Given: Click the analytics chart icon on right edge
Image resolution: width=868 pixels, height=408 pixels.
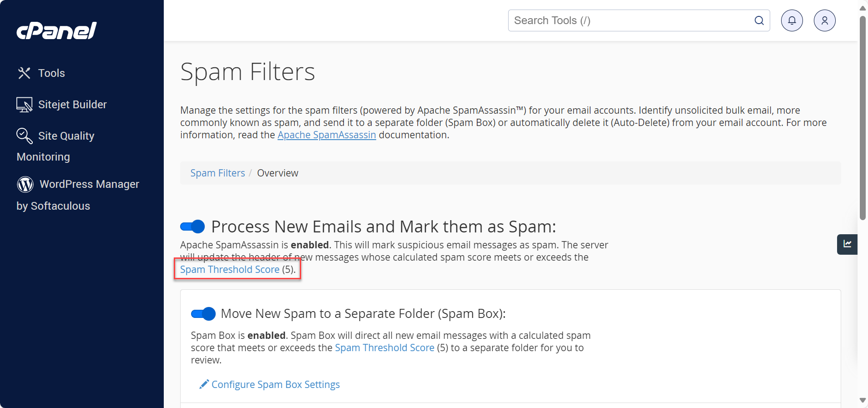Looking at the screenshot, I should coord(848,244).
